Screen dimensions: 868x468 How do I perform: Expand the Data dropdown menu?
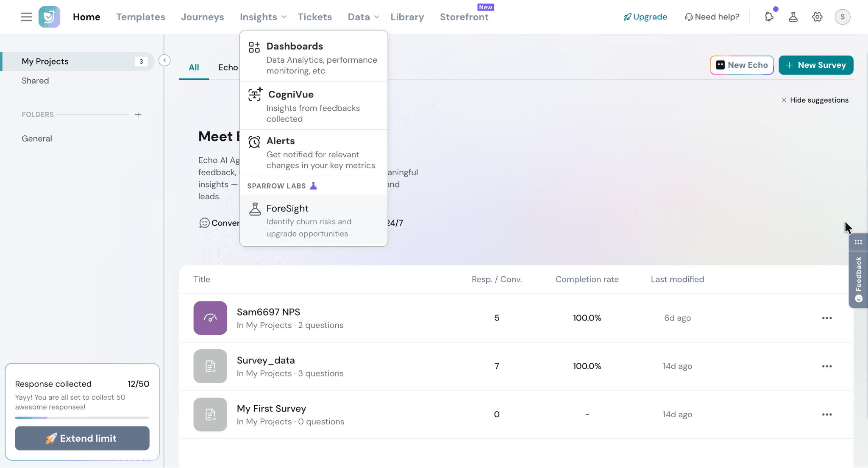coord(363,17)
